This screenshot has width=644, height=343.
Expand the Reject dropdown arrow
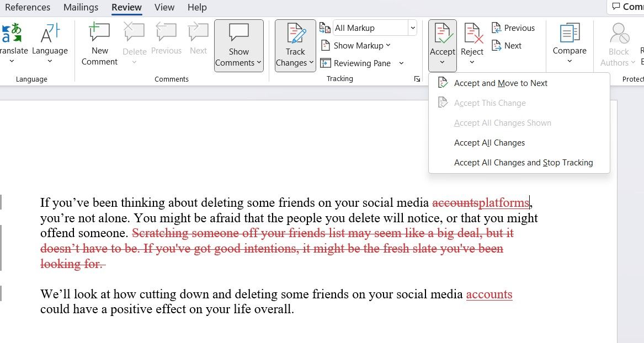(x=472, y=62)
